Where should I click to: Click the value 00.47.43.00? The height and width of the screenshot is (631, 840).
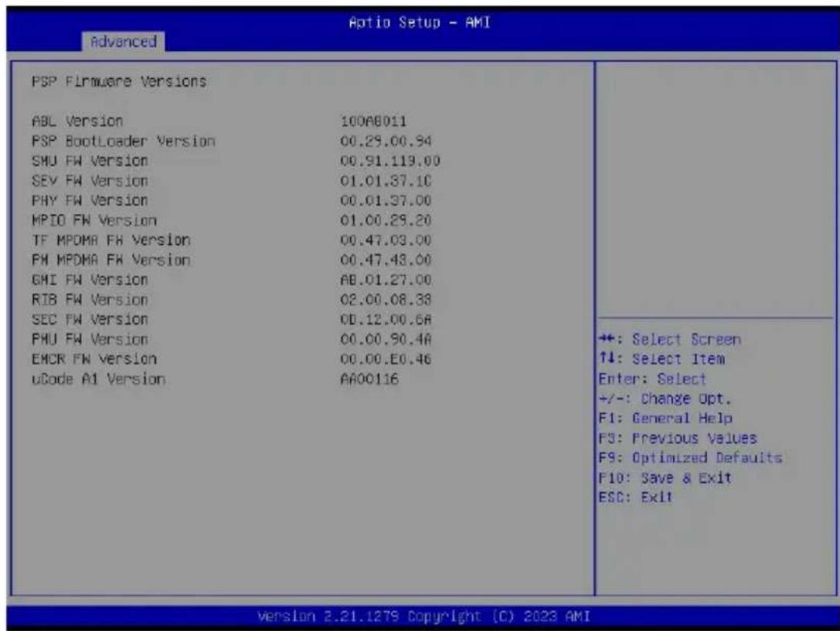[x=386, y=260]
